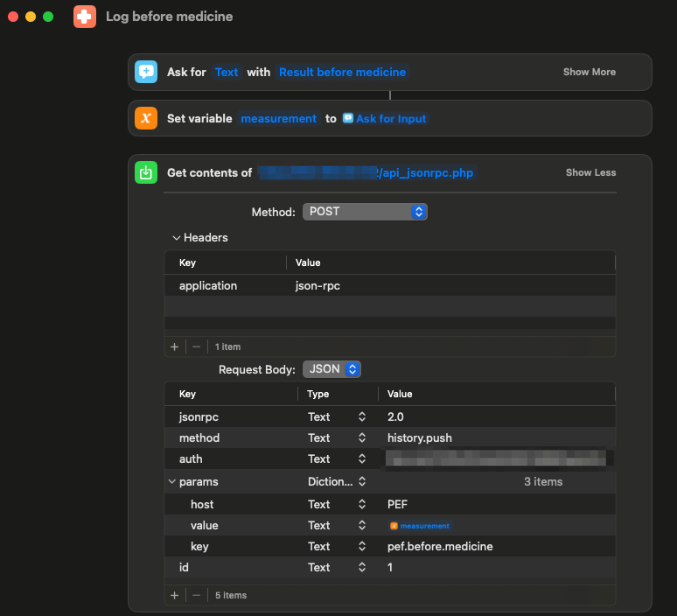677x616 pixels.
Task: Add a new Request Body item
Action: coord(174,595)
